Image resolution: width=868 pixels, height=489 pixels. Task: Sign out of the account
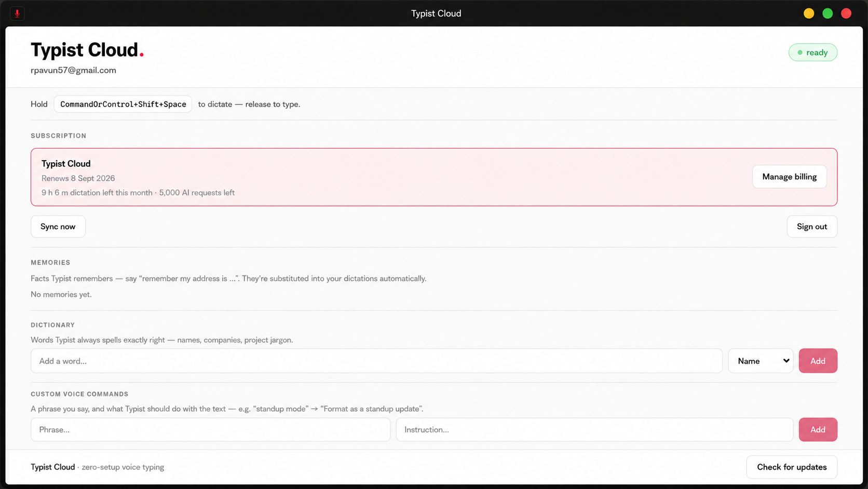point(812,227)
